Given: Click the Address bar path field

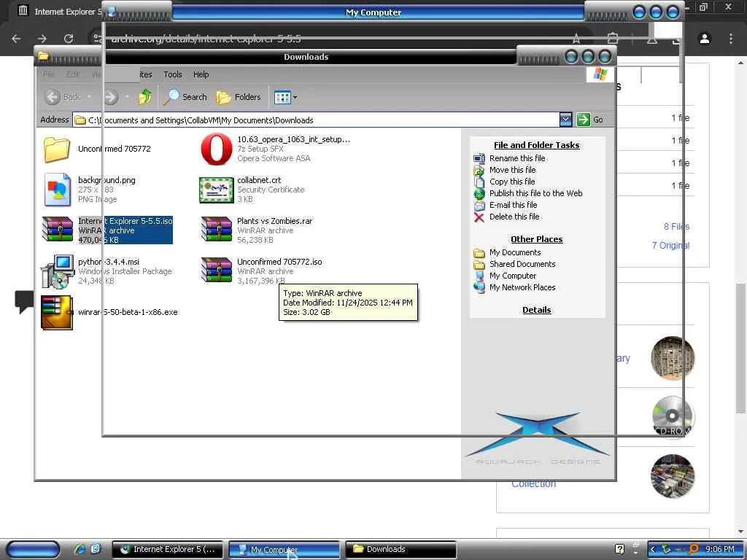Looking at the screenshot, I should [x=316, y=120].
